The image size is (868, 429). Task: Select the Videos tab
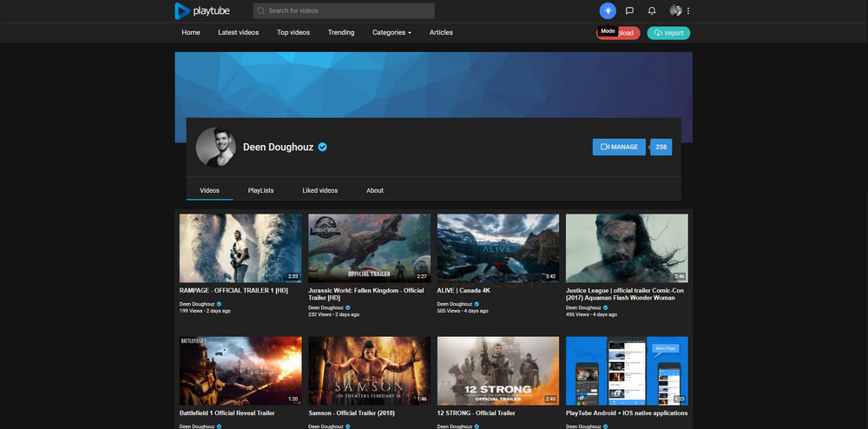tap(210, 190)
